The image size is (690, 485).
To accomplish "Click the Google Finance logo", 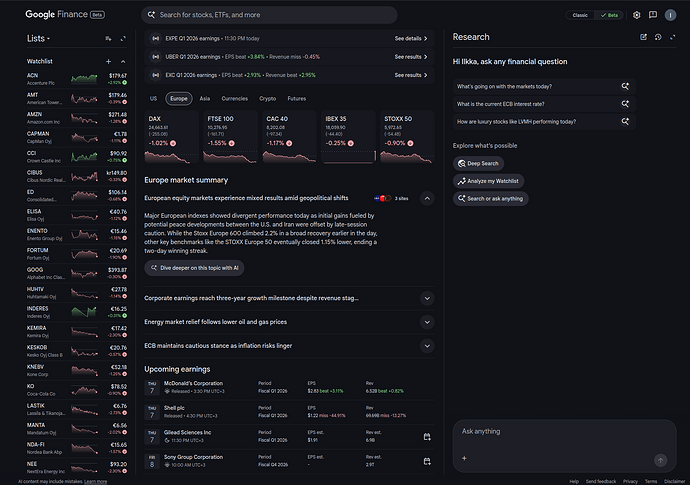I will click(x=65, y=15).
